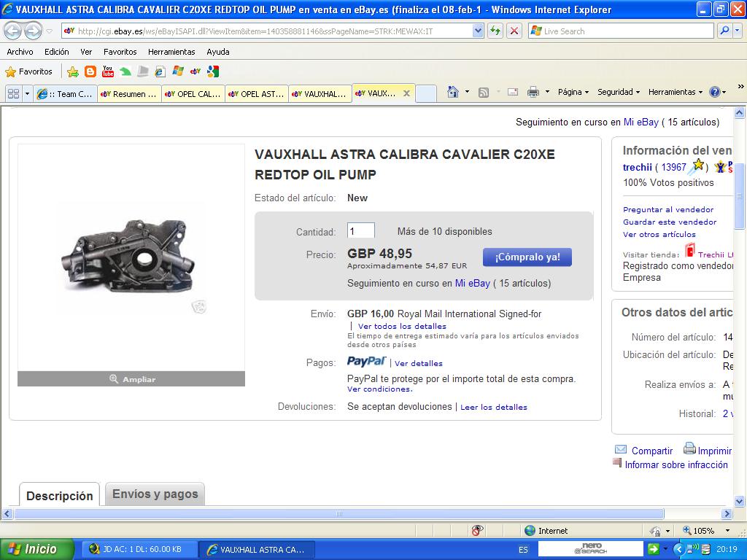Screen dimensions: 747x560
Task: Switch to the 'OPEL AST...' tab
Action: [257, 94]
